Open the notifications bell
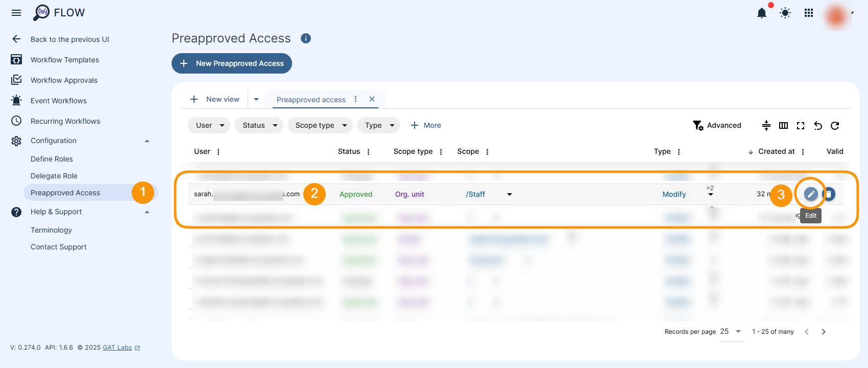Screen dimensions: 868x368 (761, 13)
